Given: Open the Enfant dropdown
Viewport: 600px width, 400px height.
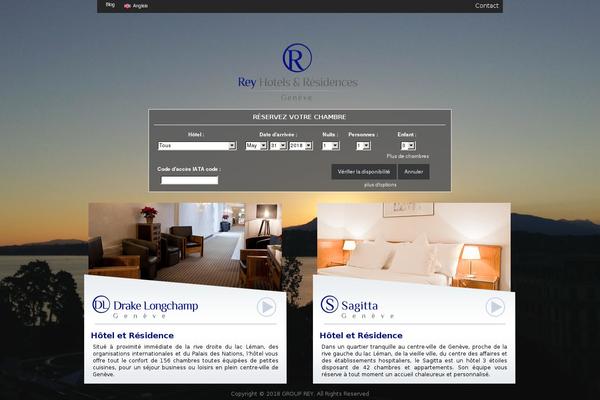Looking at the screenshot, I should point(408,146).
